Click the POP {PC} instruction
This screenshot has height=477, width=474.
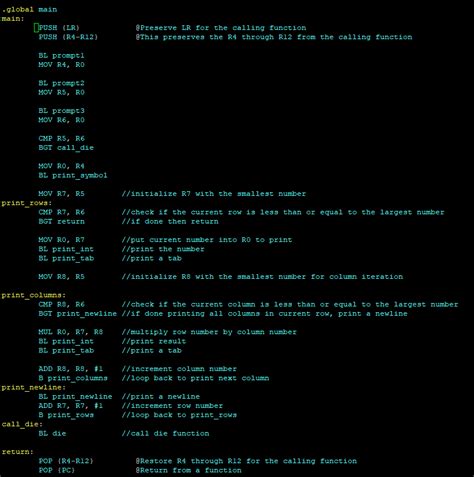(x=57, y=470)
